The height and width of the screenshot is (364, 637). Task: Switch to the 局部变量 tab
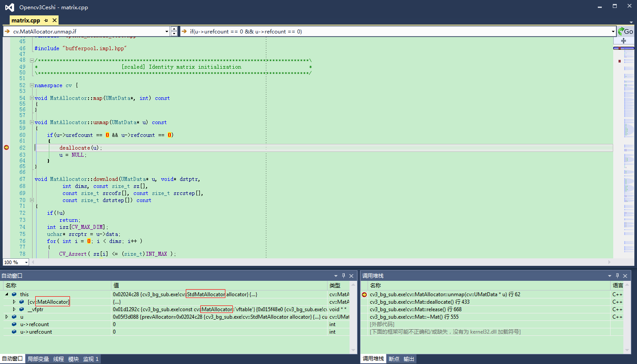pyautogui.click(x=38, y=359)
